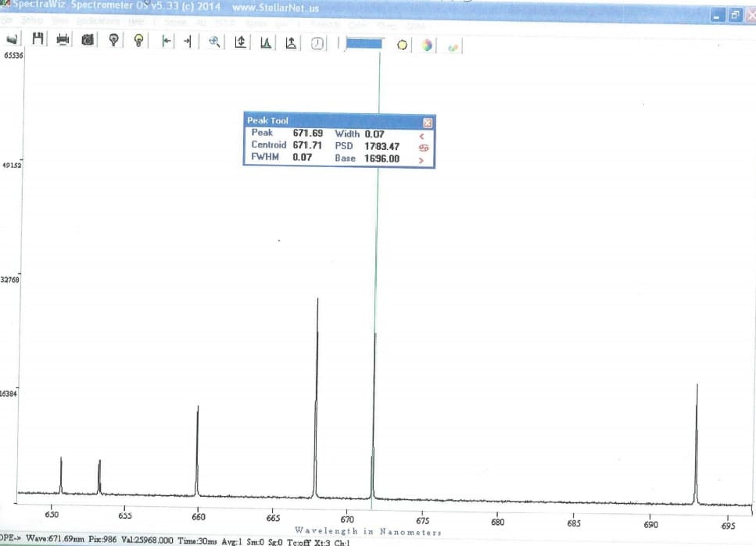
Task: Click the Y-axis label 16384
Action: (9, 394)
